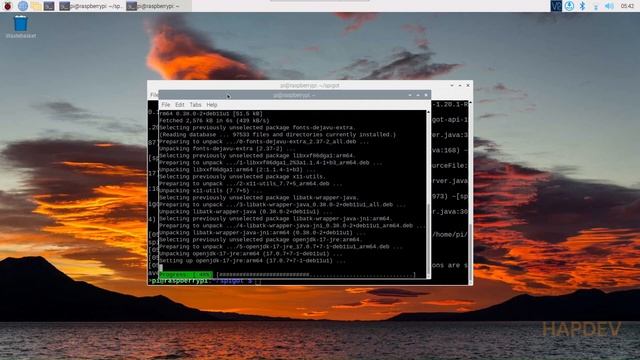Launch the web browser globe icon

[23, 6]
